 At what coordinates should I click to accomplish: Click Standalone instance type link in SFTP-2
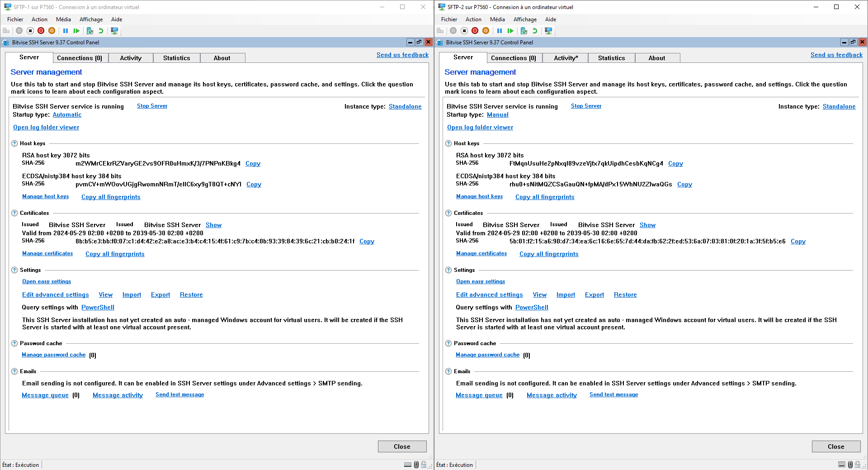tap(839, 107)
